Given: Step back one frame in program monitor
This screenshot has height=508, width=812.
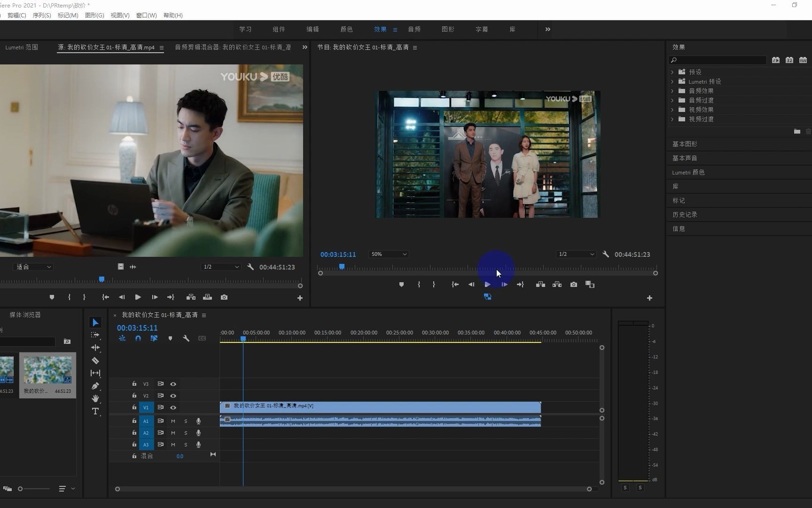Looking at the screenshot, I should pos(471,285).
